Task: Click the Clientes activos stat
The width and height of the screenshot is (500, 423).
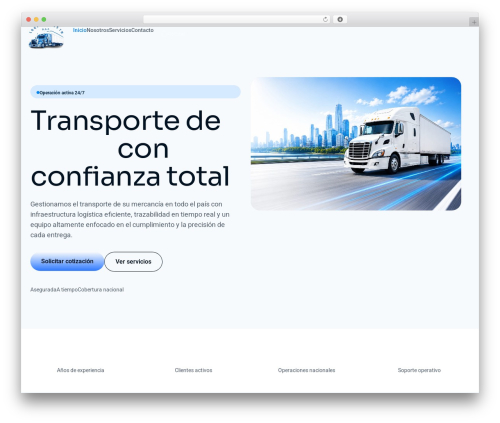Action: click(193, 370)
